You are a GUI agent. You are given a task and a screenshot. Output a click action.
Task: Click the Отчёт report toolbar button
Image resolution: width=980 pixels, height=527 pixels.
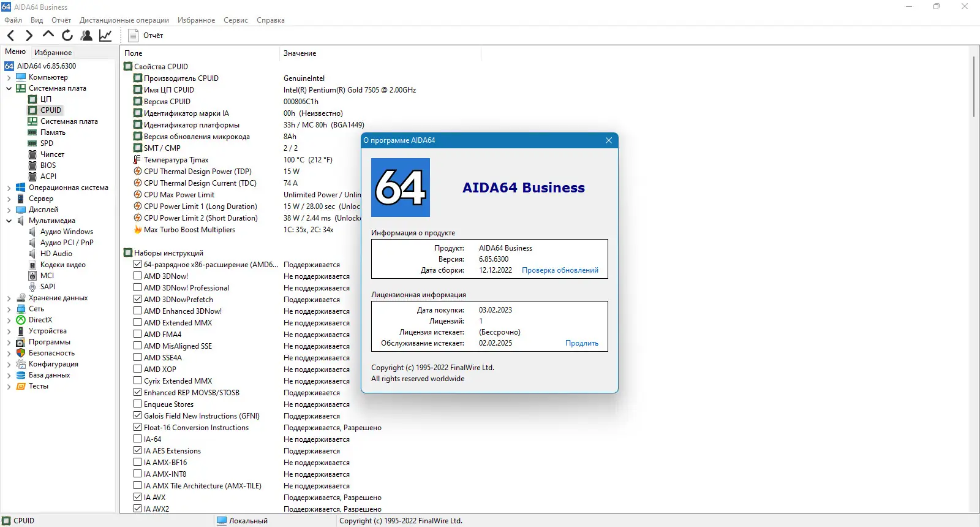(x=146, y=36)
